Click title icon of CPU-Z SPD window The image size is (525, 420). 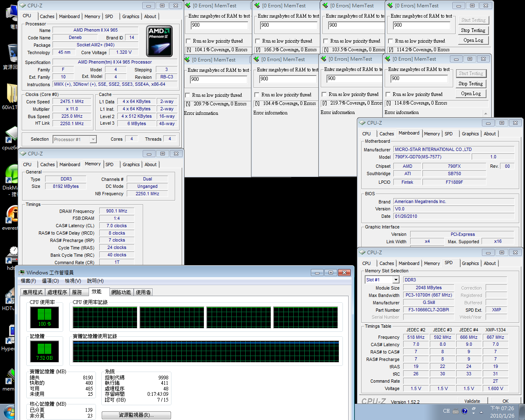[362, 252]
